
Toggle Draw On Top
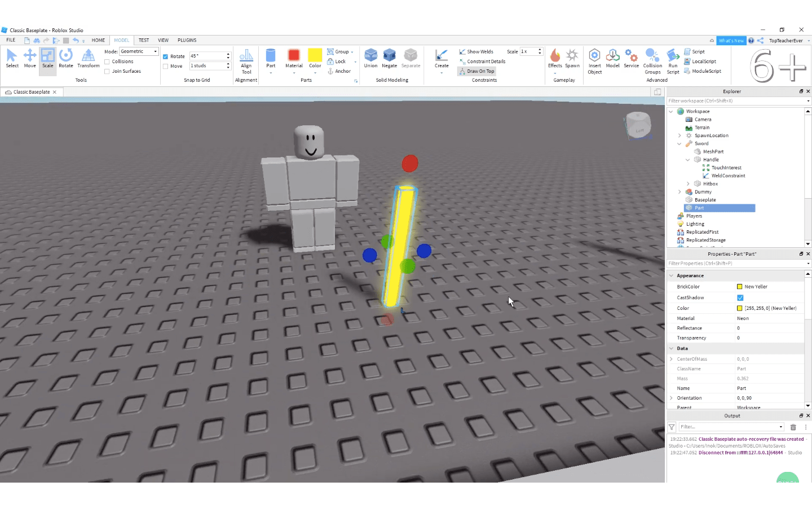coord(476,71)
